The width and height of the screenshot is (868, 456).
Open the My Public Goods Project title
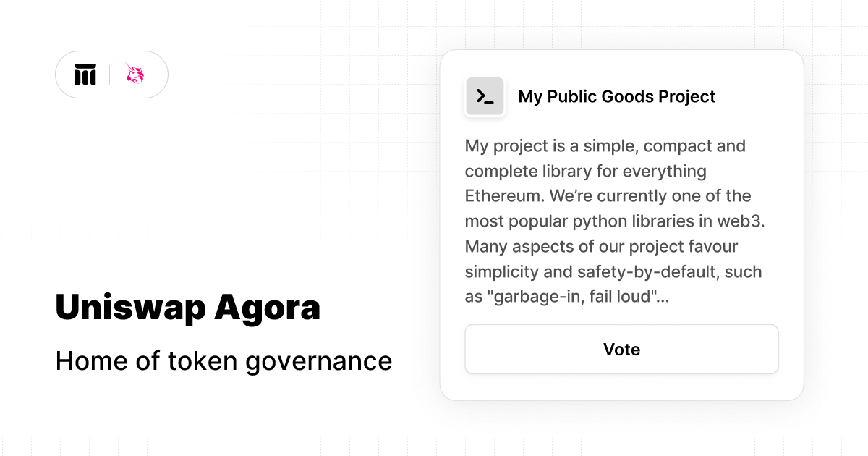click(x=617, y=96)
